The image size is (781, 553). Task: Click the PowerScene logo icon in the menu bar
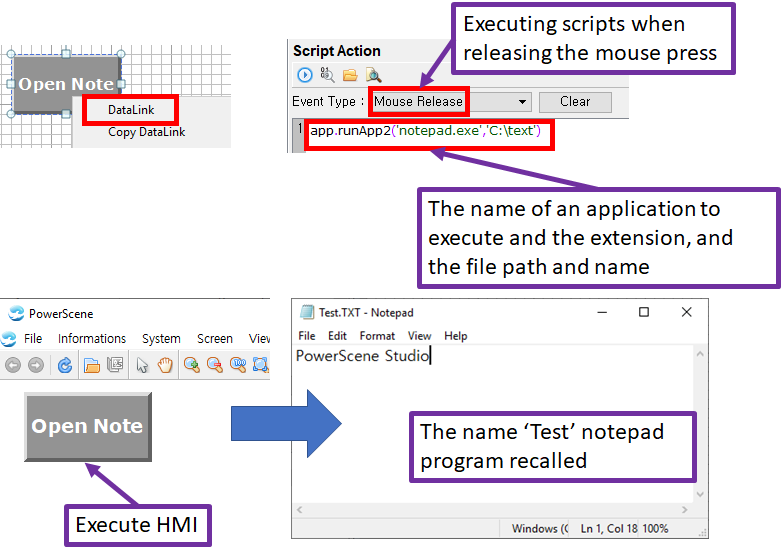tap(8, 339)
